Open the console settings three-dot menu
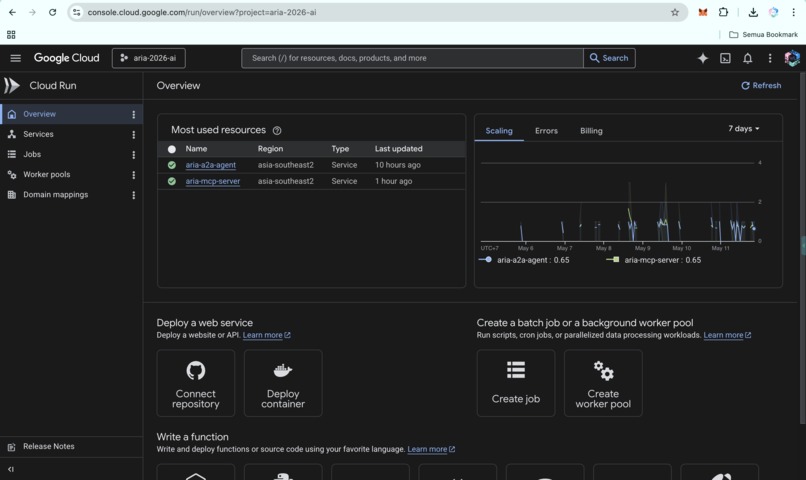Screen dimensions: 806x480 coord(770,58)
